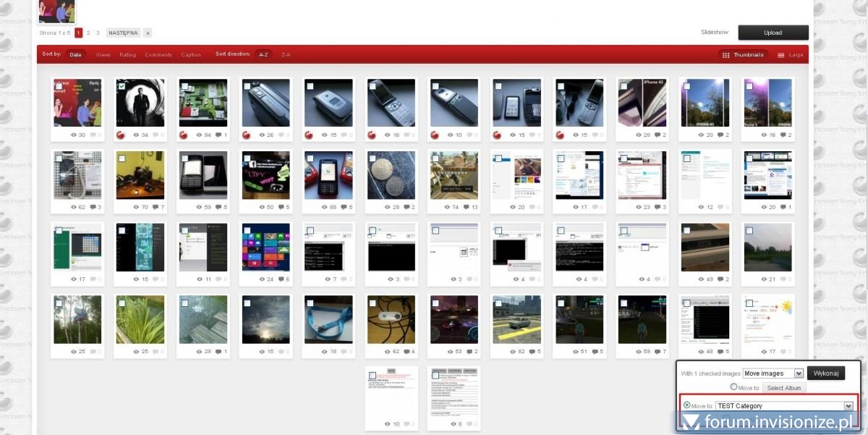Image resolution: width=868 pixels, height=435 pixels.
Task: Click eye views icon under the first thumbnail
Action: point(73,135)
